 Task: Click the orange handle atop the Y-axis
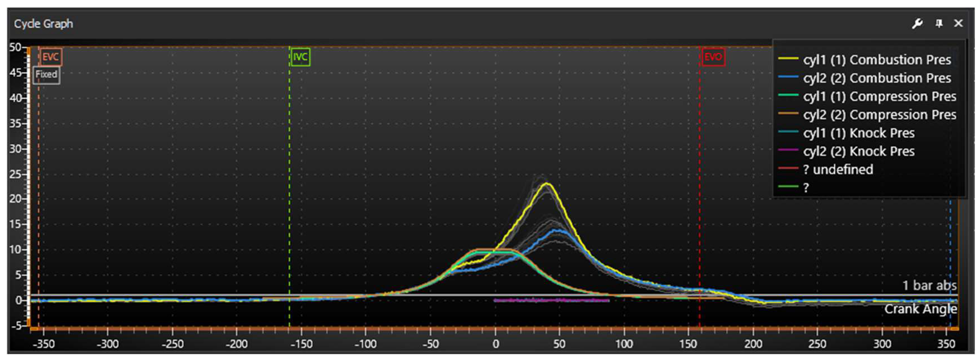click(28, 51)
